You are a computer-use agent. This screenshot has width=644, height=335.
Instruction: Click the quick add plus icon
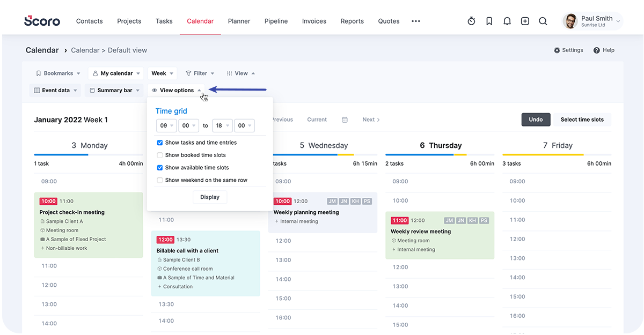point(525,21)
